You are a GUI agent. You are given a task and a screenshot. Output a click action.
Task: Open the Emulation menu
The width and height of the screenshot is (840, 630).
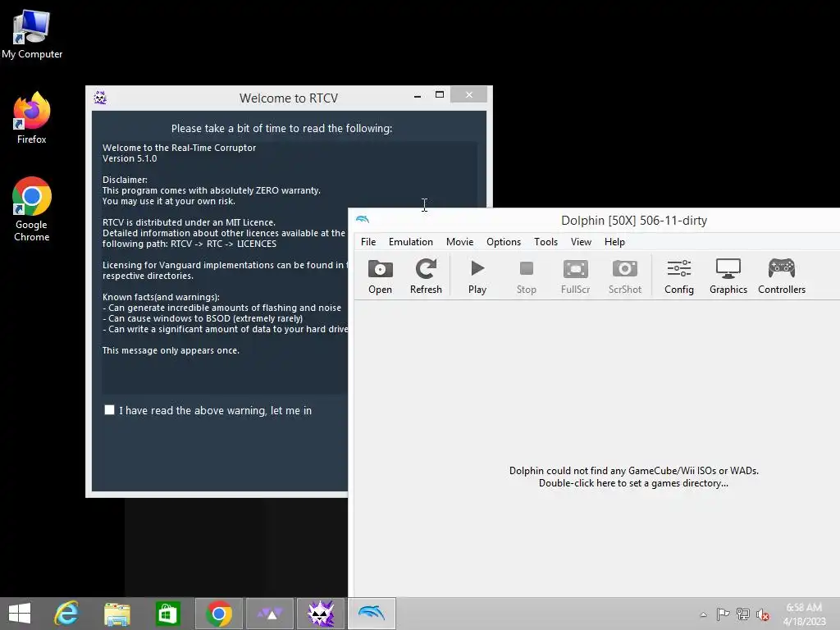[x=410, y=242]
